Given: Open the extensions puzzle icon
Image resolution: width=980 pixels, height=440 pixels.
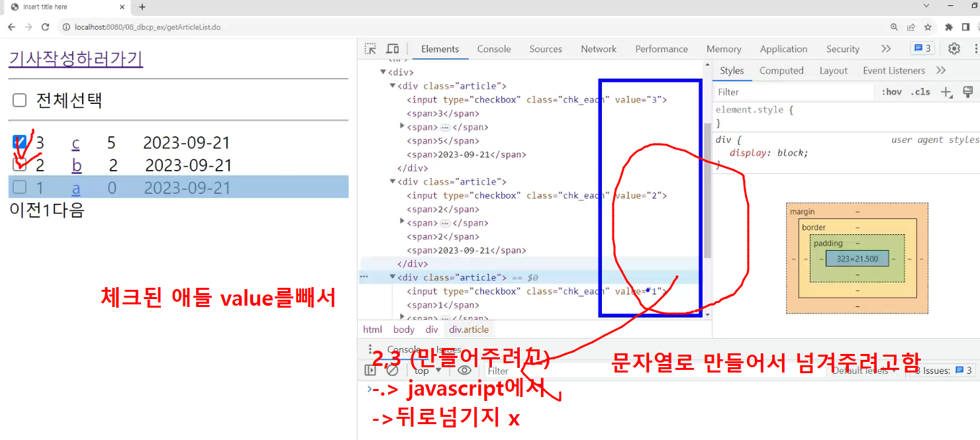Looking at the screenshot, I should coord(949,27).
